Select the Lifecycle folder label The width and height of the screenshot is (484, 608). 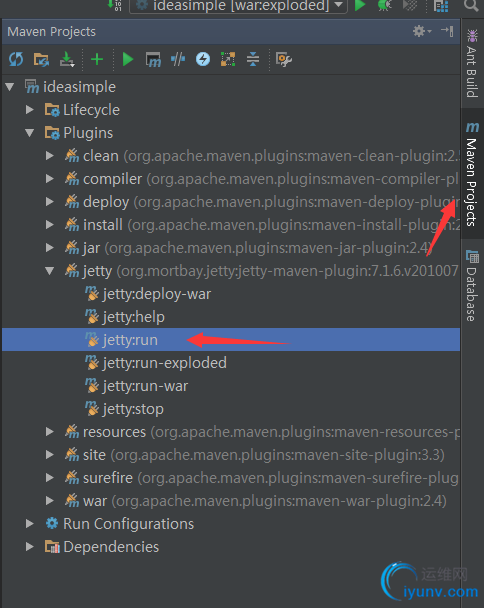tap(92, 110)
